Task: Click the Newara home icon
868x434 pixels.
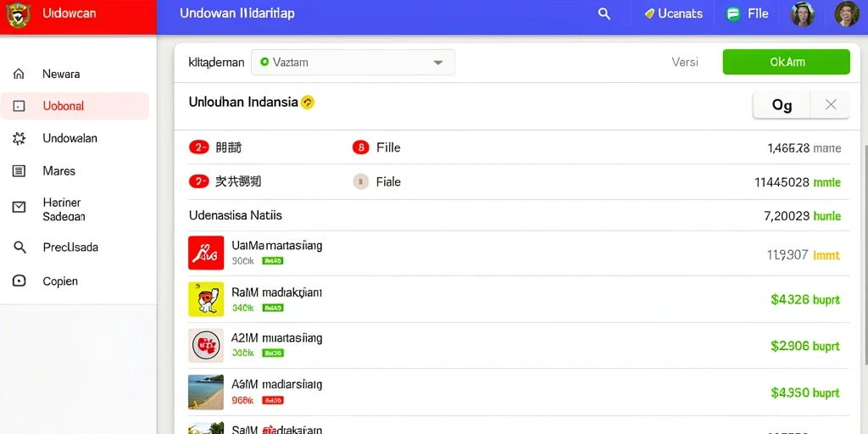Action: click(x=19, y=74)
